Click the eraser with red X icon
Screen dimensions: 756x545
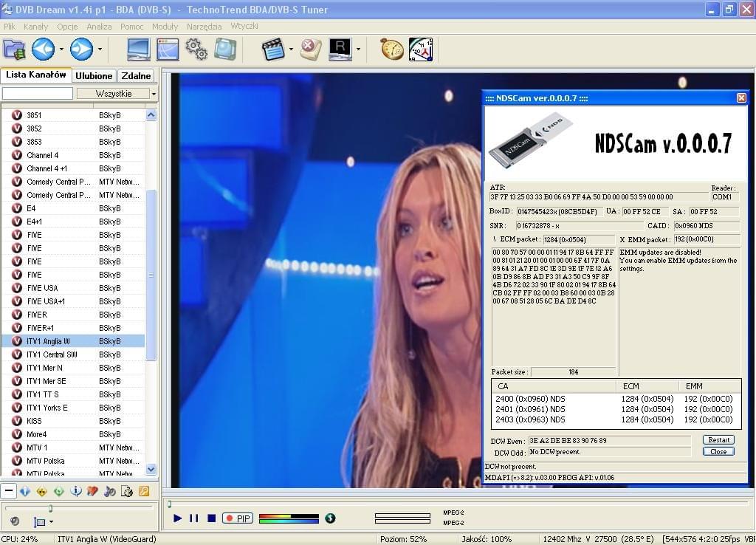pos(311,49)
